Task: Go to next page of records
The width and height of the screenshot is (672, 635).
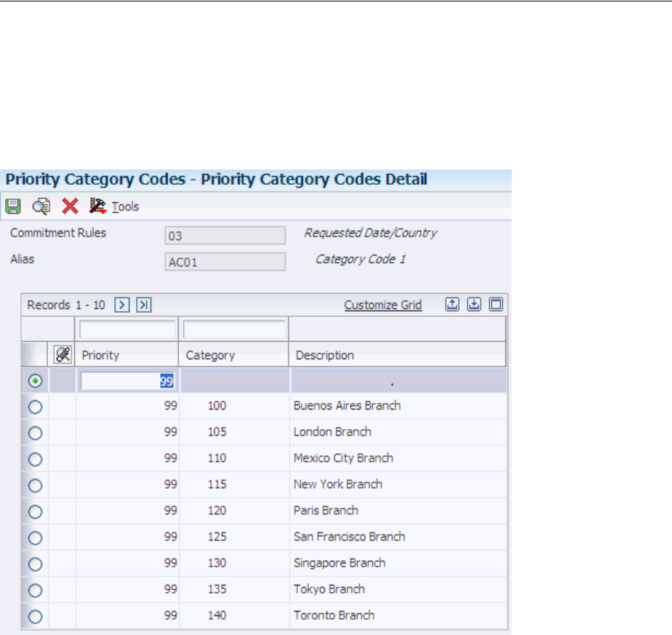Action: coord(123,305)
